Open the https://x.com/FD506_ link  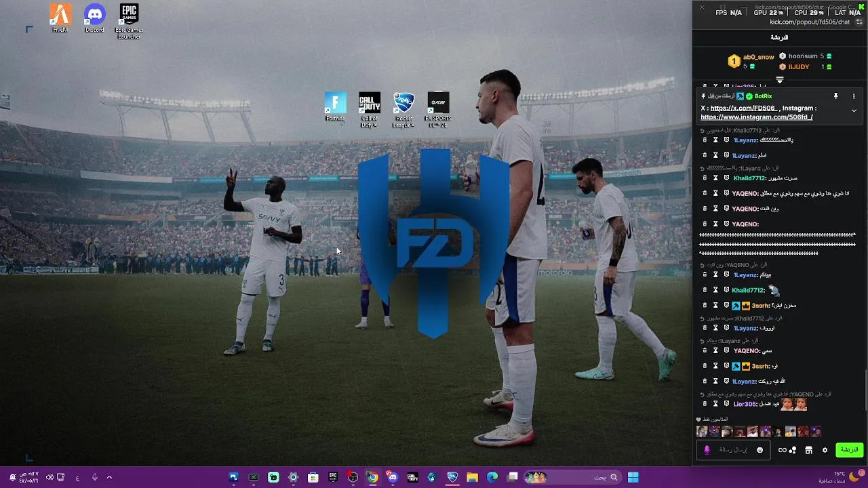tap(743, 108)
